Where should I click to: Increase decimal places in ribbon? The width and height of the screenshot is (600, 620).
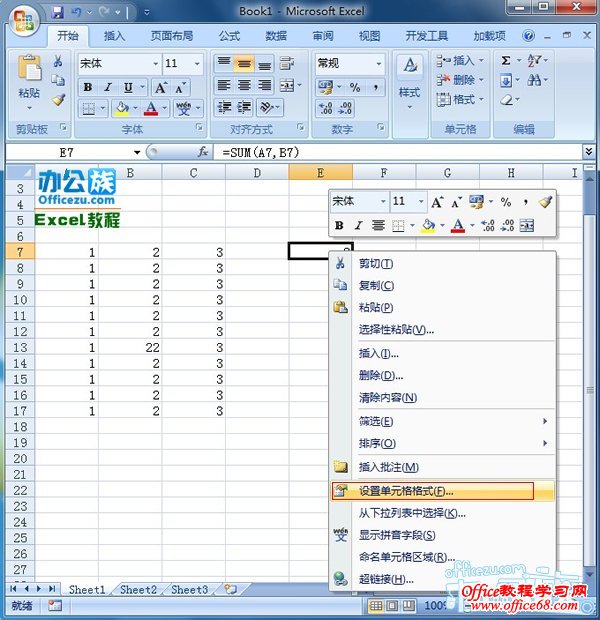326,108
